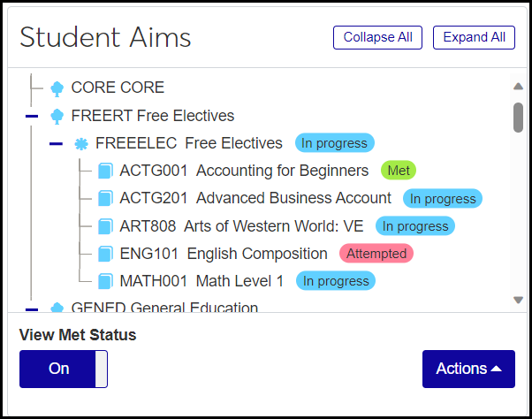
Task: Click the ENG101 course book icon
Action: pos(106,254)
